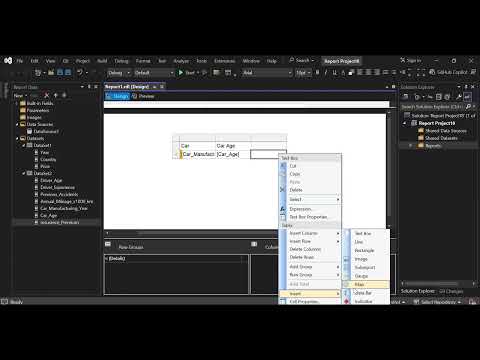Screen dimensions: 480x360
Task: Open the Debug configuration dropdown
Action: (x=119, y=73)
